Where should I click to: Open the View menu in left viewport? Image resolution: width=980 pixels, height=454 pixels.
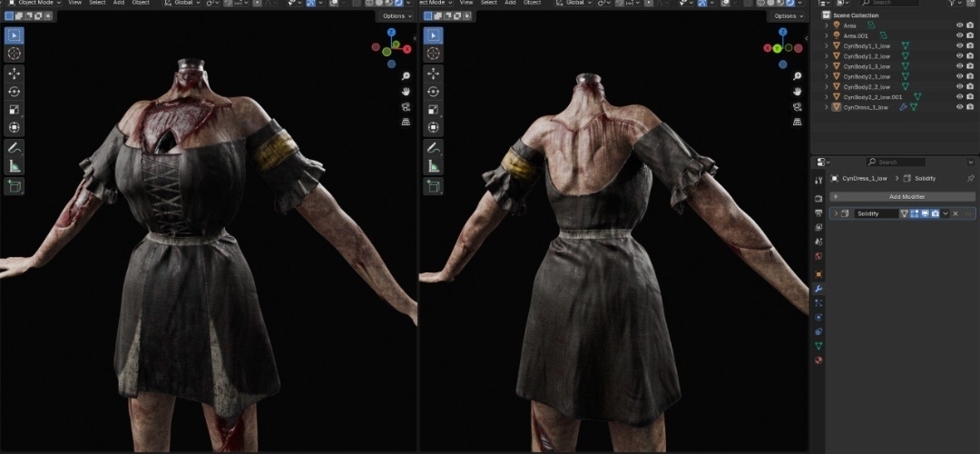(74, 3)
